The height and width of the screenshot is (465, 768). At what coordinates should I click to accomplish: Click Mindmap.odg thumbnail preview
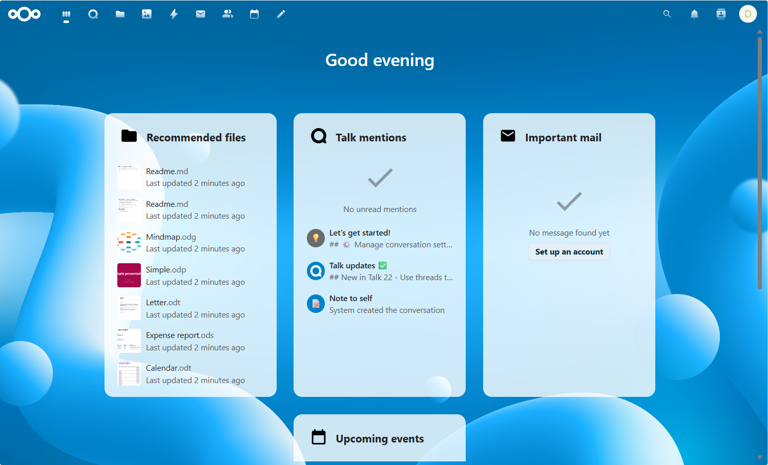tap(129, 243)
